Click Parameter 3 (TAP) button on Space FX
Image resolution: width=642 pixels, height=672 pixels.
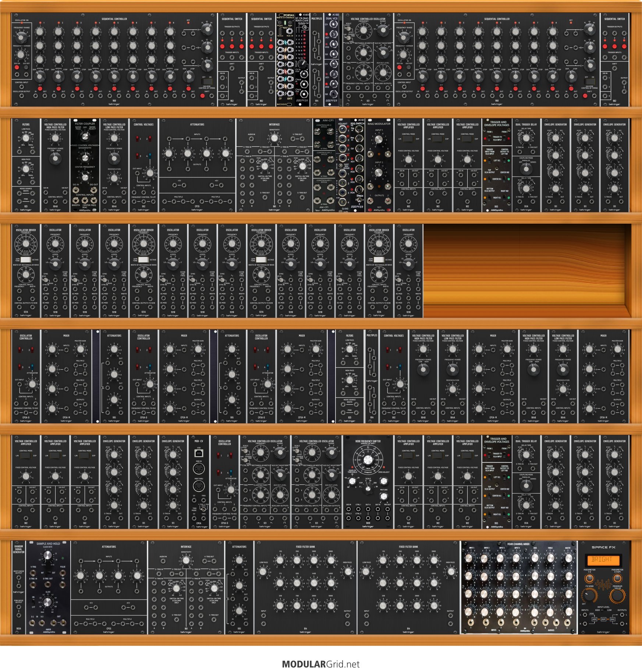point(617,578)
